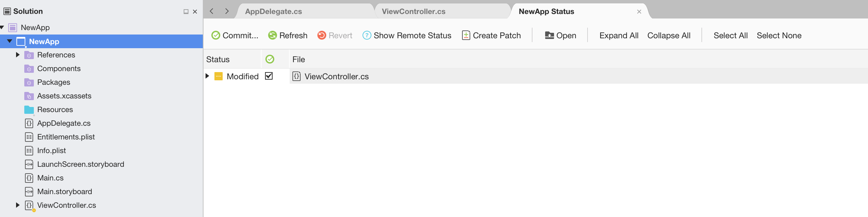Image resolution: width=868 pixels, height=217 pixels.
Task: Click the Commit green checkmark icon
Action: [x=216, y=36]
